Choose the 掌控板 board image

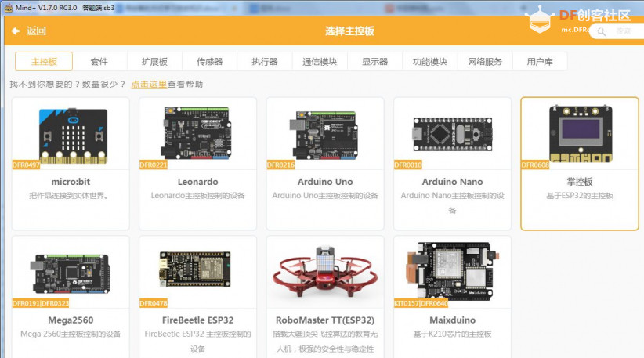[581, 133]
